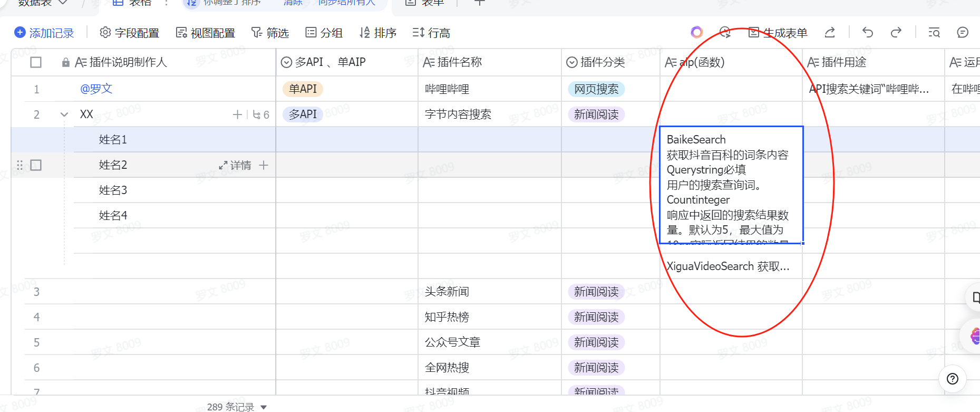Viewport: 980px width, 412px height.
Task: Tick the checkbox on 姓名2 row
Action: [36, 165]
